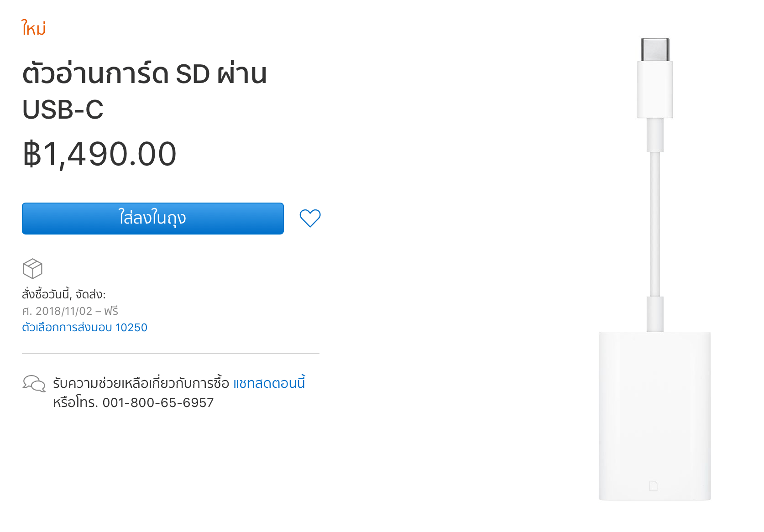764x532 pixels.
Task: Click the รับความช่วยเหลือเกี่ยวกับการซื้อ help text
Action: (x=141, y=383)
